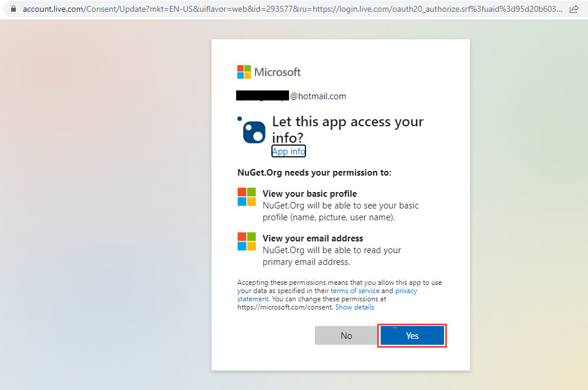Click the 'View your email address' title
The image size is (588, 390).
[x=313, y=238]
